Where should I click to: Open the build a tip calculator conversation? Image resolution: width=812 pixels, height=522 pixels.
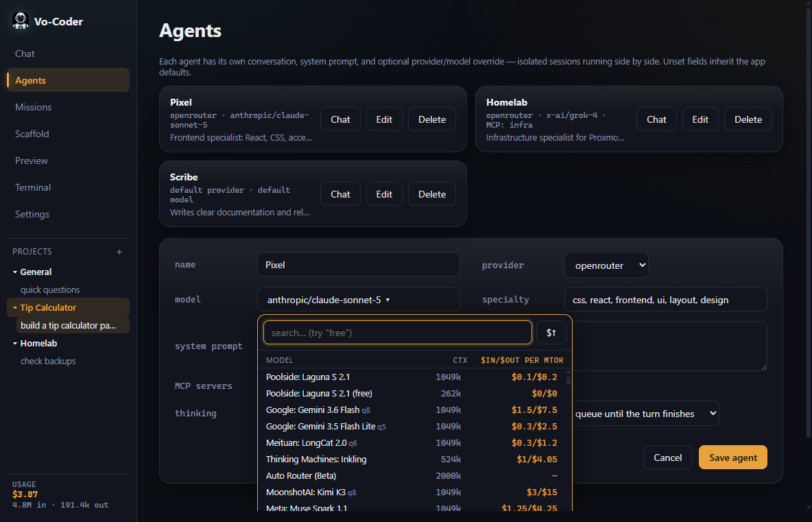[x=73, y=325]
